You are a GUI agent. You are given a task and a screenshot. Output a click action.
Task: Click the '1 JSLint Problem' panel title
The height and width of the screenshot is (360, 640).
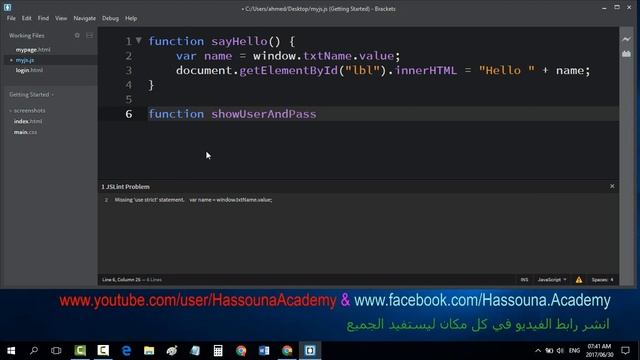(x=126, y=187)
